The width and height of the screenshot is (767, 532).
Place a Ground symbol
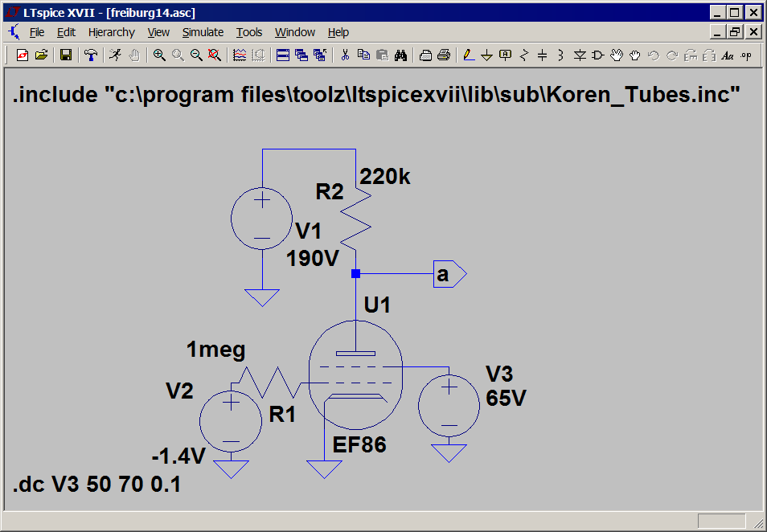[486, 55]
